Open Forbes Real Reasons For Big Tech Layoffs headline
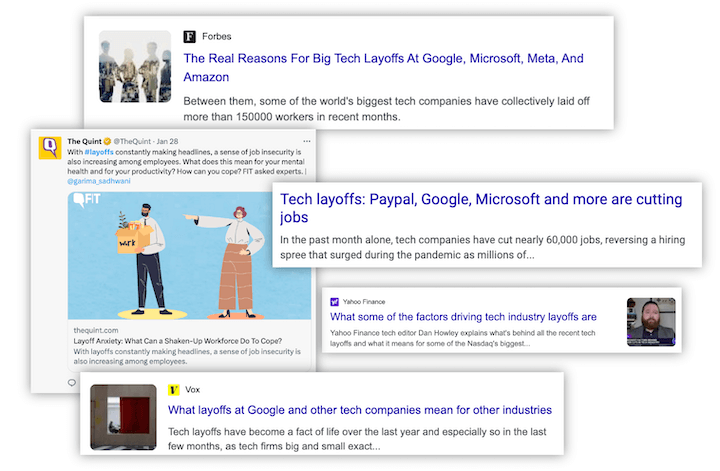 383,67
